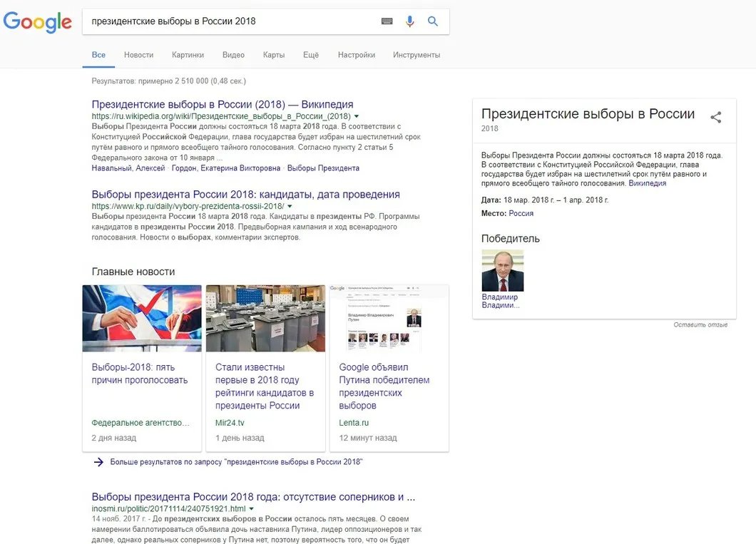Click inside the search query field

pos(214,21)
